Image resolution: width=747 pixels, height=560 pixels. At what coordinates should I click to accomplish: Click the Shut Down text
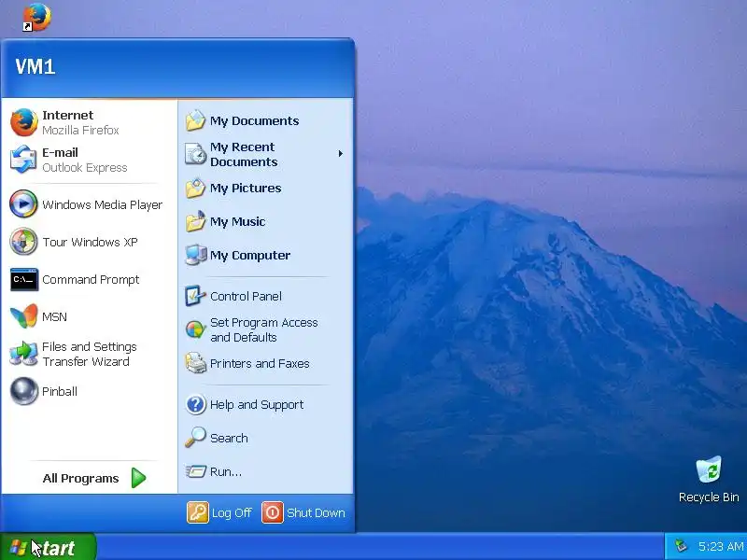click(x=316, y=512)
